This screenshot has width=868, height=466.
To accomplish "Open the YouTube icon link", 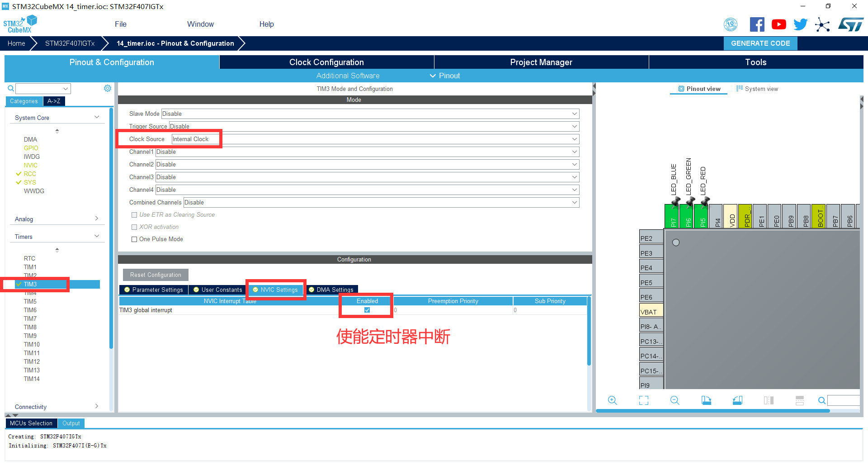I will [778, 24].
